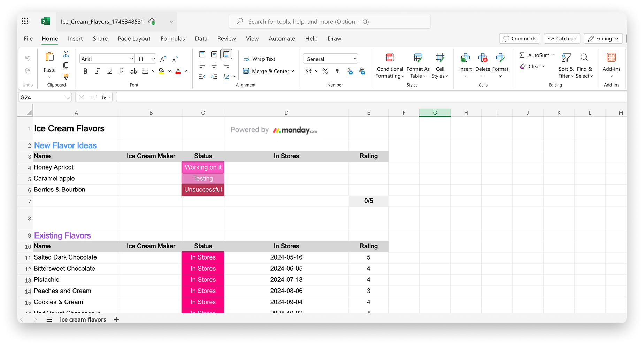Apply the yellow fill color
The height and width of the screenshot is (346, 644).
[x=161, y=71]
